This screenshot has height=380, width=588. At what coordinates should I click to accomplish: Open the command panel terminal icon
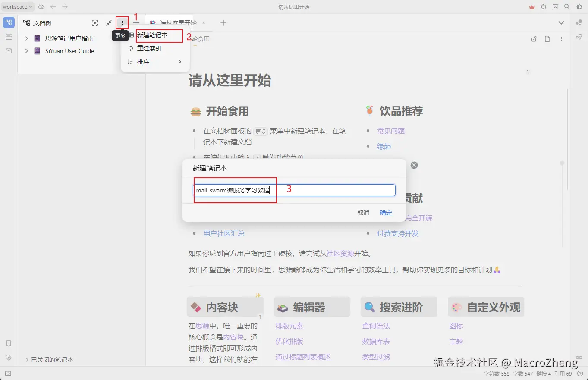[556, 7]
